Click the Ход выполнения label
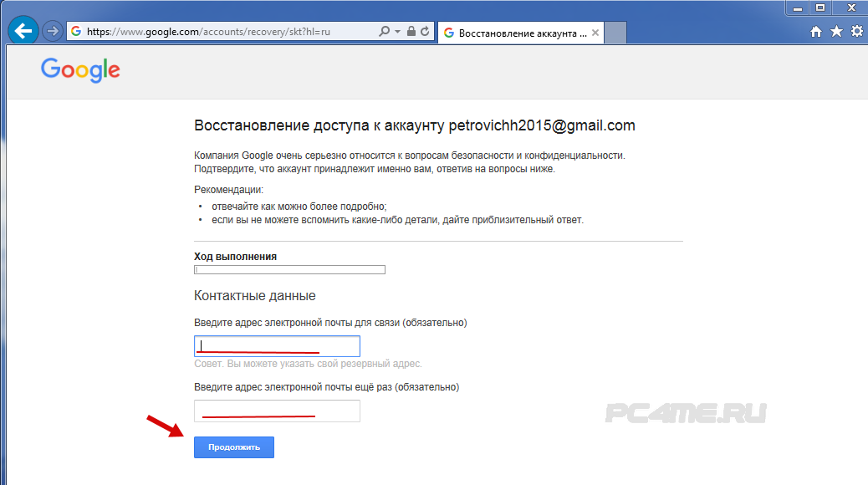868x485 pixels. pyautogui.click(x=235, y=257)
